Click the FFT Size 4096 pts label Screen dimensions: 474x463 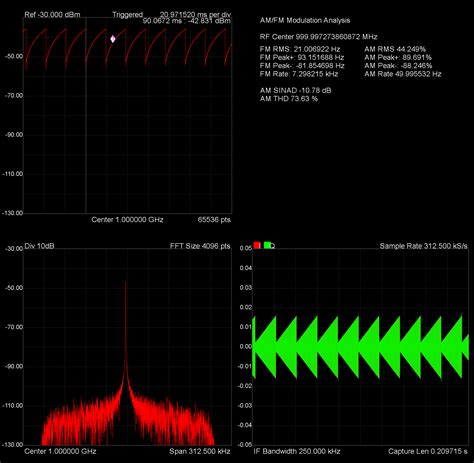(x=200, y=246)
